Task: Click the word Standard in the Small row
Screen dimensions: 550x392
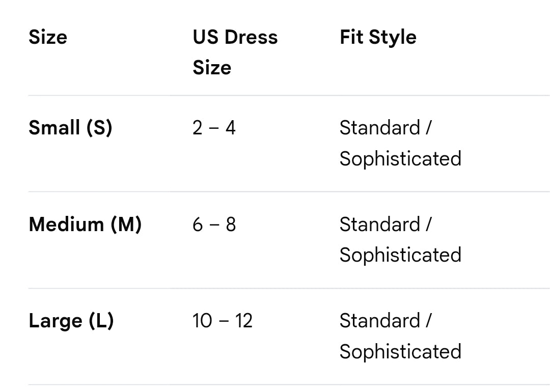Action: coord(379,128)
